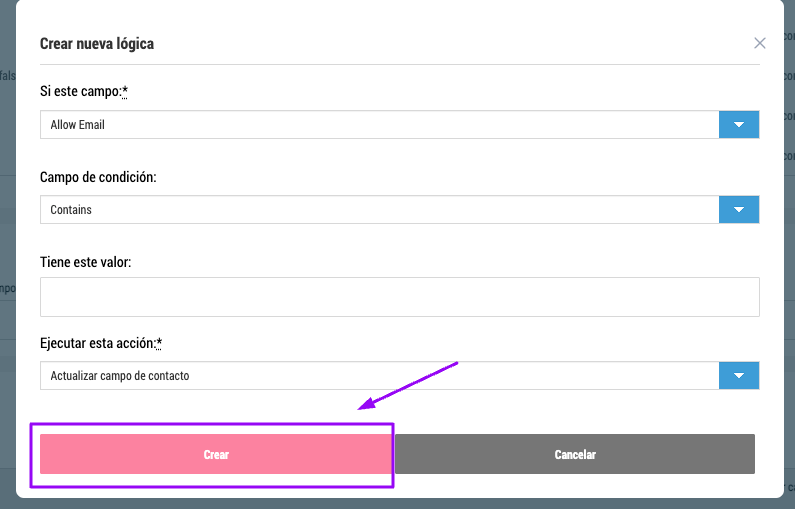
Task: Open arrow next to Actualizar campo de contacto
Action: [x=739, y=376]
